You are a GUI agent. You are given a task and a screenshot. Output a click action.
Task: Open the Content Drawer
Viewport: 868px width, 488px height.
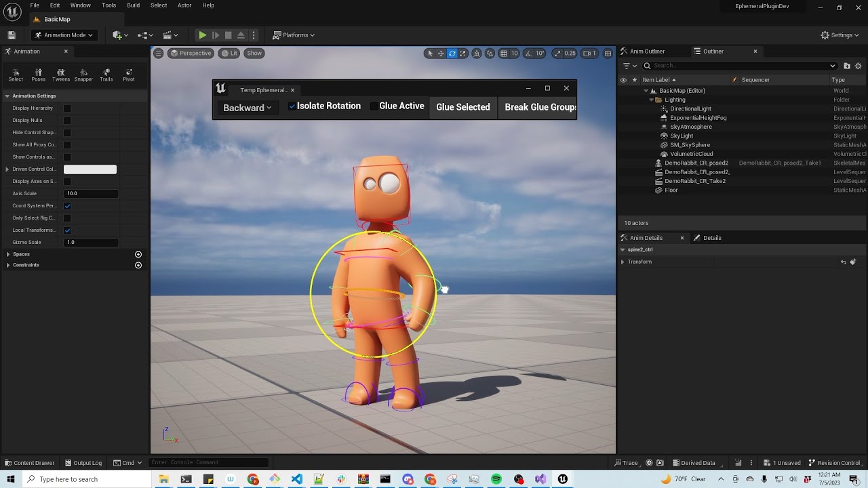29,463
